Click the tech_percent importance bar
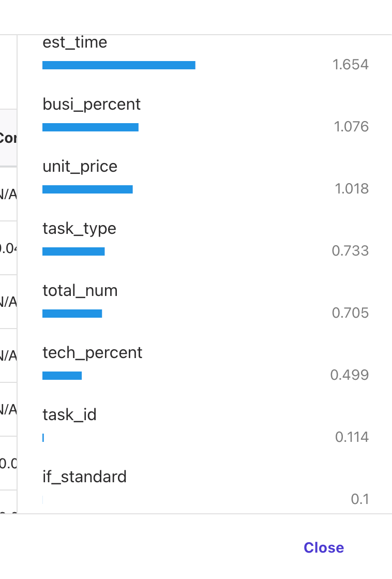 click(x=62, y=376)
